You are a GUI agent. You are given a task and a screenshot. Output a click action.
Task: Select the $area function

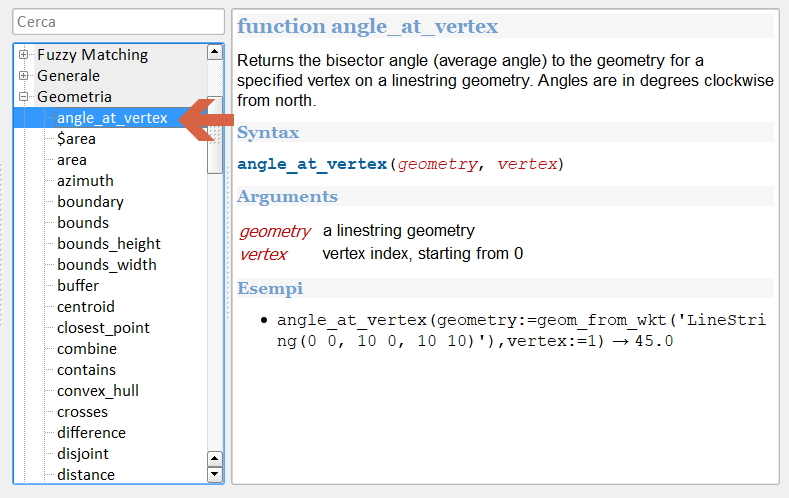(x=76, y=139)
